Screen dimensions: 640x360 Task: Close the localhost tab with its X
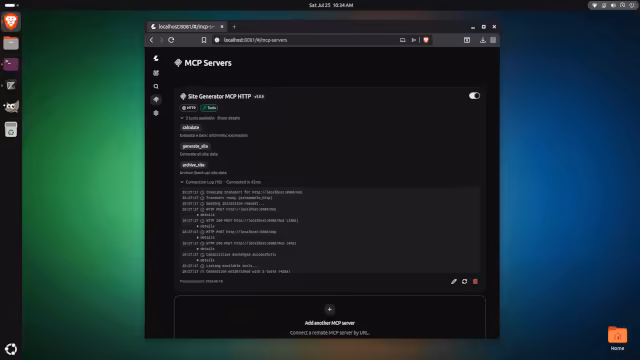222,27
